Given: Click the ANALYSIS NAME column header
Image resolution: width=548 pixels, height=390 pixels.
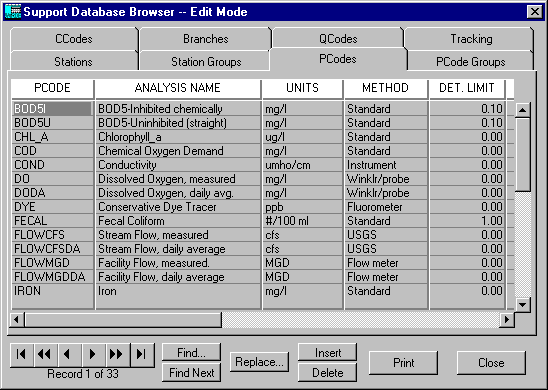Looking at the screenshot, I should tap(178, 88).
